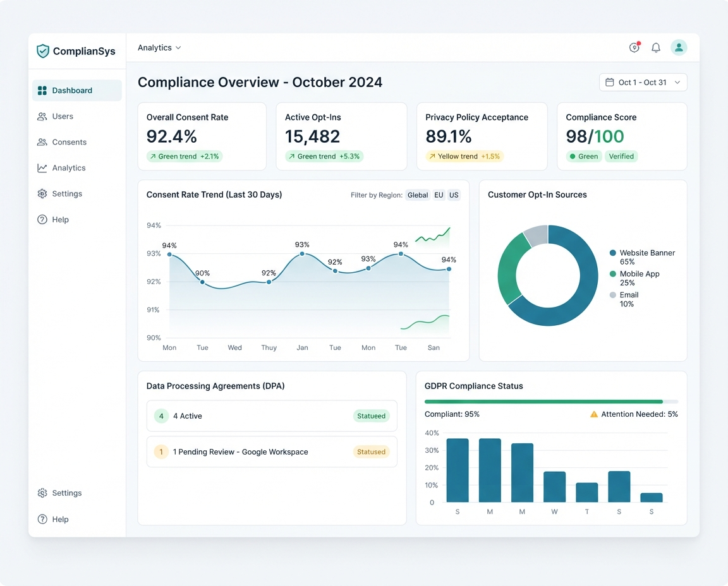This screenshot has width=728, height=586.
Task: Select the Glebal region filter
Action: tap(417, 195)
